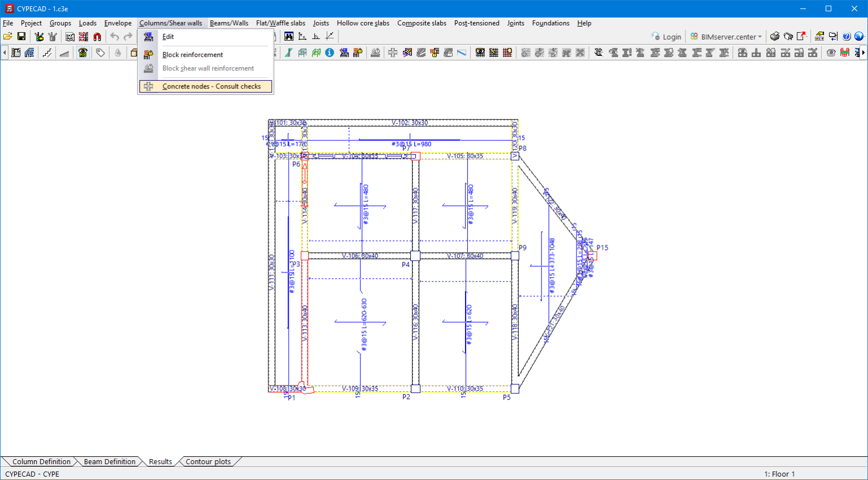The width and height of the screenshot is (868, 480).
Task: Open help via the blue question mark icon
Action: tap(846, 36)
